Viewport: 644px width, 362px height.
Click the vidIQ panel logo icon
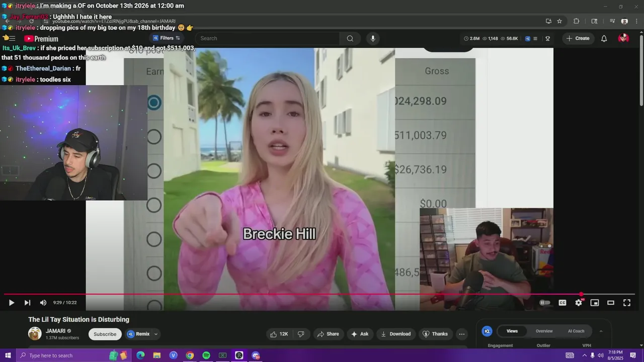pos(487,331)
